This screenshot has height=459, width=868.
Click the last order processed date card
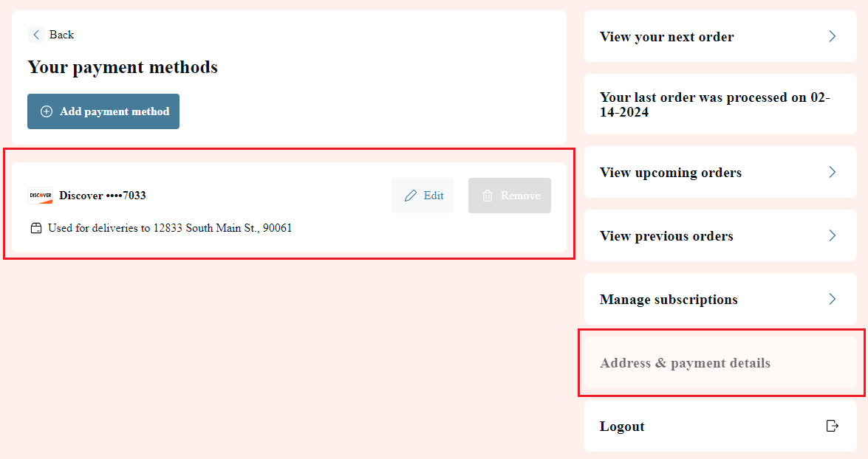[x=721, y=105]
